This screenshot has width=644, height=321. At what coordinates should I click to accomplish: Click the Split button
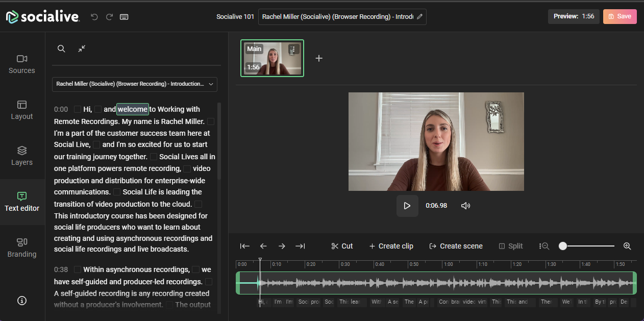(x=510, y=246)
